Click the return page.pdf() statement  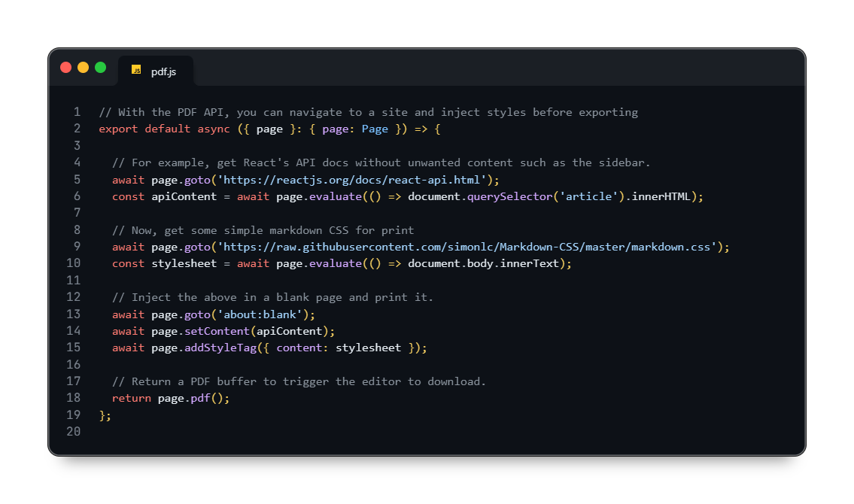(169, 398)
